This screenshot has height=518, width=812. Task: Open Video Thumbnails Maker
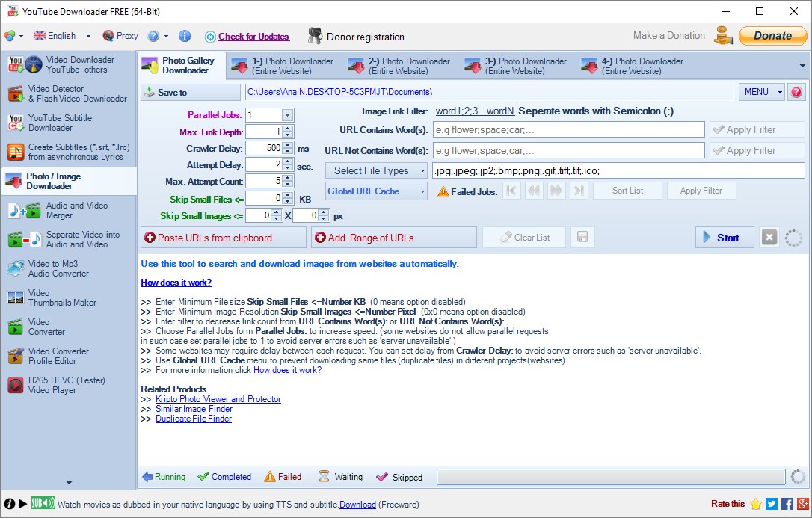pyautogui.click(x=68, y=297)
